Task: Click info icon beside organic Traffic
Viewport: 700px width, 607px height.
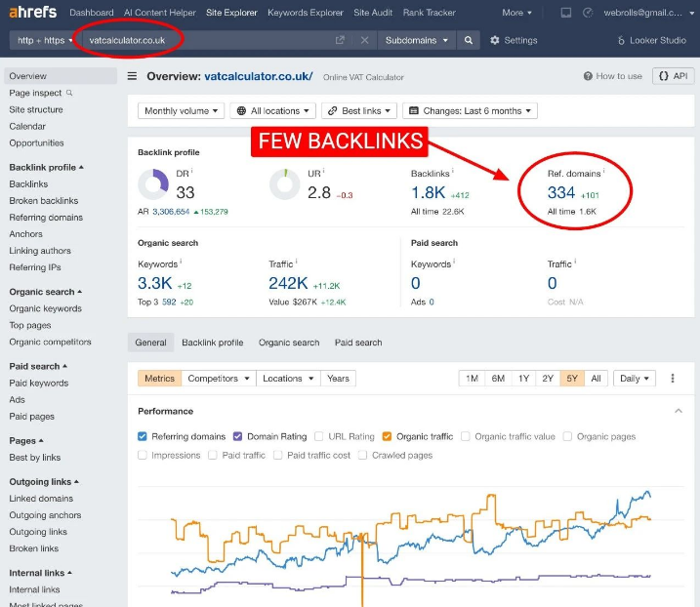Action: pos(297,262)
